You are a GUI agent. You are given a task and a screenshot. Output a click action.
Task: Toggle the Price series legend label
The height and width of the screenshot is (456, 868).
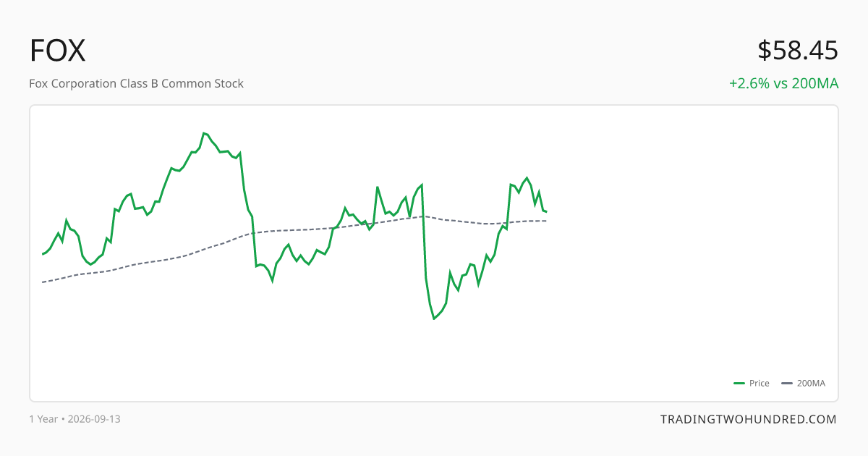tap(759, 384)
